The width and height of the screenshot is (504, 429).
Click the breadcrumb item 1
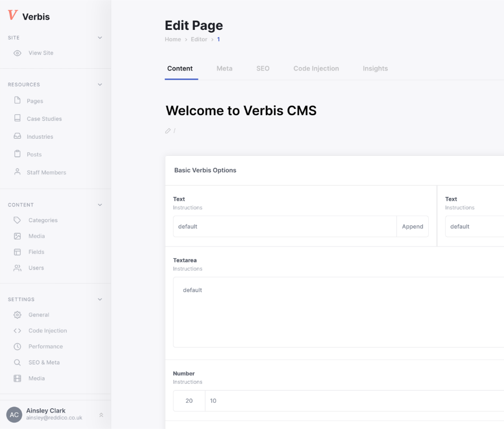tap(219, 39)
